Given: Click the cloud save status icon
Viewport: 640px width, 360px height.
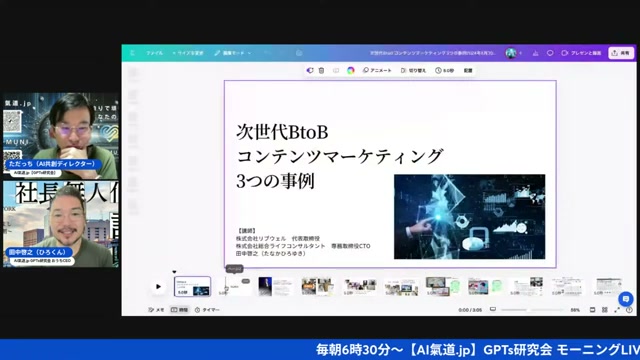Looking at the screenshot, I should coord(299,53).
